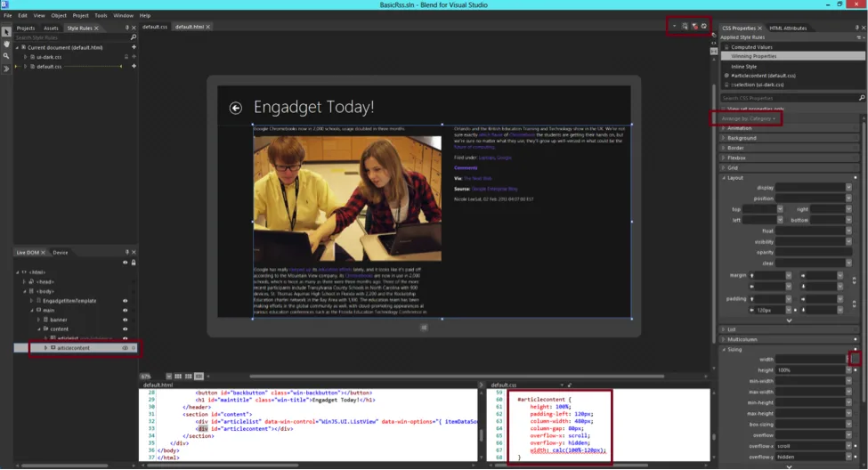This screenshot has height=470, width=868.
Task: Switch to the HTML Attributes tab
Action: 788,28
